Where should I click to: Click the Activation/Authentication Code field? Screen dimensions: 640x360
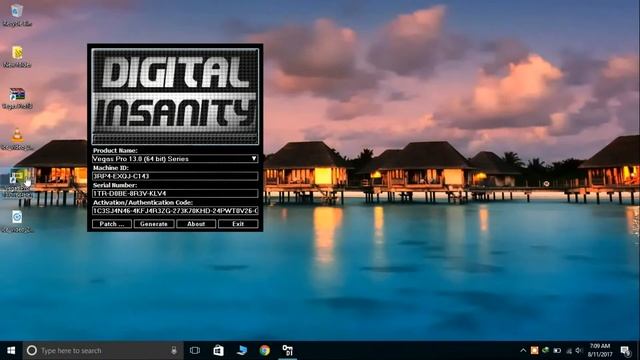pos(175,211)
